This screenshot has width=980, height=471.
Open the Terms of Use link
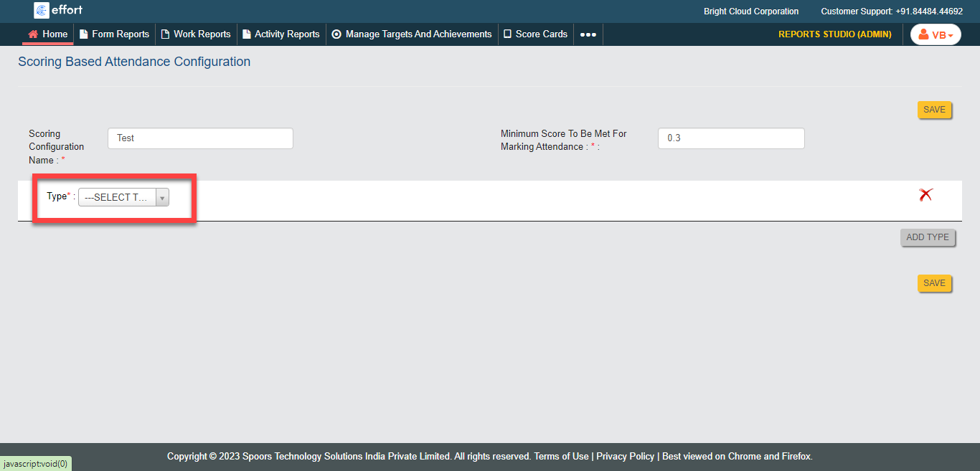point(561,456)
